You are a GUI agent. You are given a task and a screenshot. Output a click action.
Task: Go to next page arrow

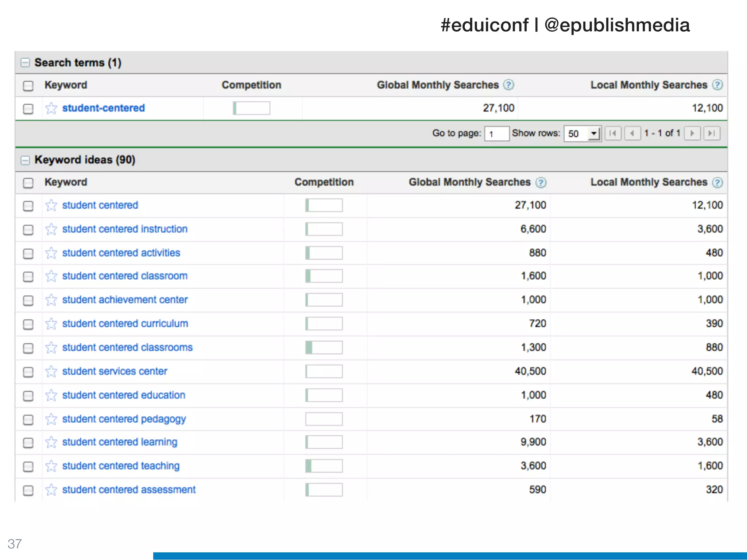(692, 133)
